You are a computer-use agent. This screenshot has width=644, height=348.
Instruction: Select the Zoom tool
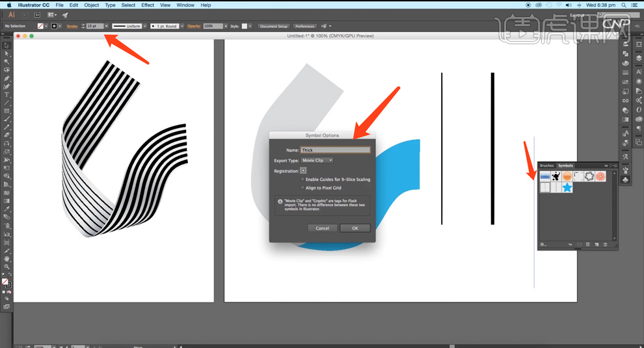pos(7,267)
